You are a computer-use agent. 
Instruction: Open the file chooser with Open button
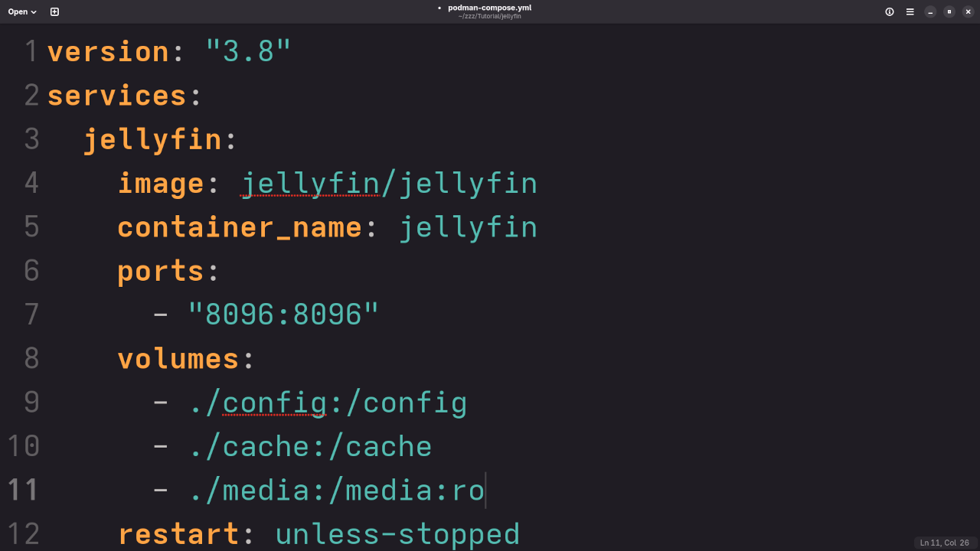[22, 11]
